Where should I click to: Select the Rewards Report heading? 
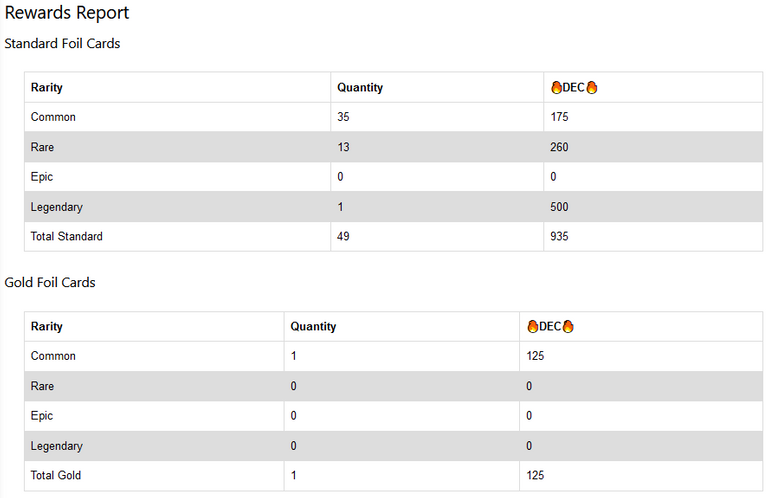pos(67,13)
